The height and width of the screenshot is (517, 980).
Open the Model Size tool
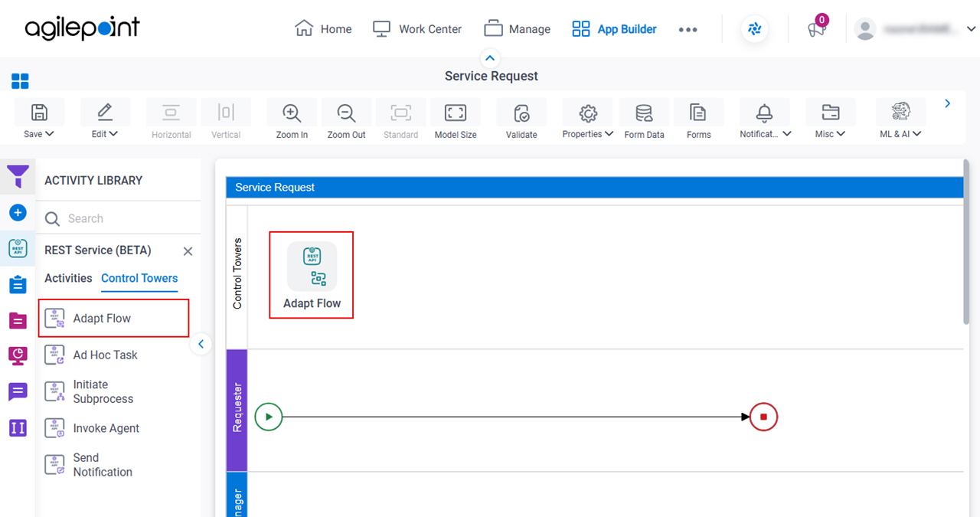456,120
